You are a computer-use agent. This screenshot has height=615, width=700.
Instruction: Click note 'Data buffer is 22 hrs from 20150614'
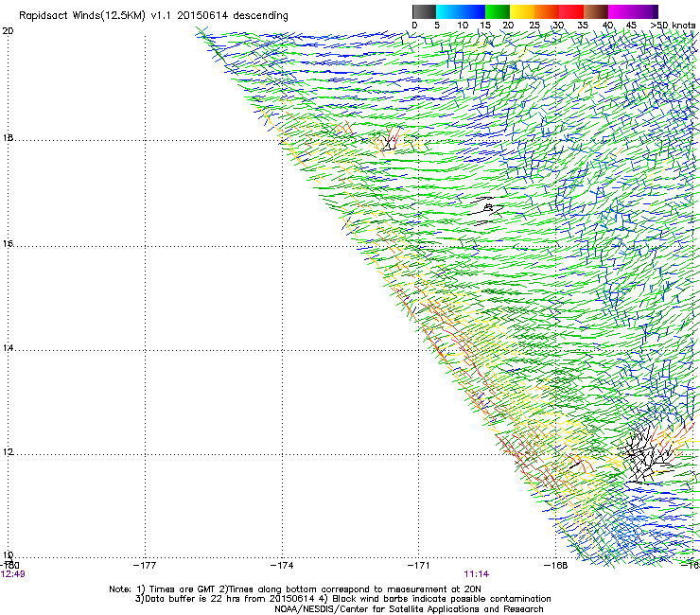(231, 599)
